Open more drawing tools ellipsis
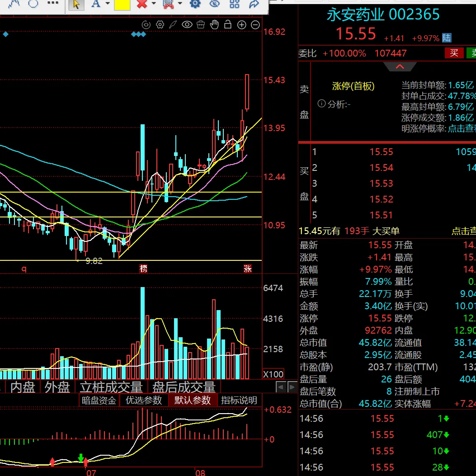 [53, 3]
